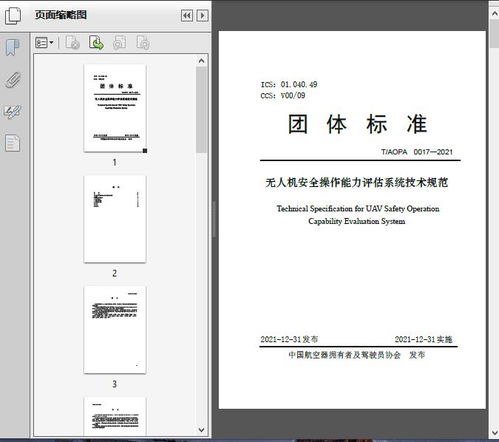Open the Attachments paperclip panel
The image size is (499, 442).
pos(13,80)
